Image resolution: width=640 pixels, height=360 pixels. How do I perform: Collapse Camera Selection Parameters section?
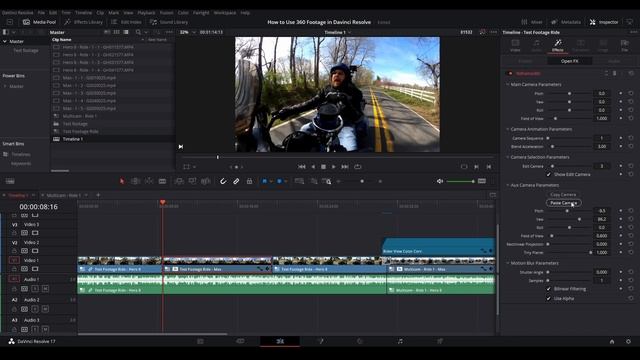(507, 157)
